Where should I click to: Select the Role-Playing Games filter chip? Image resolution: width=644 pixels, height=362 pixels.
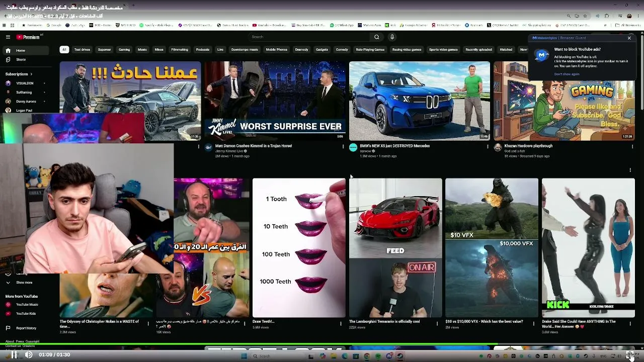point(370,49)
